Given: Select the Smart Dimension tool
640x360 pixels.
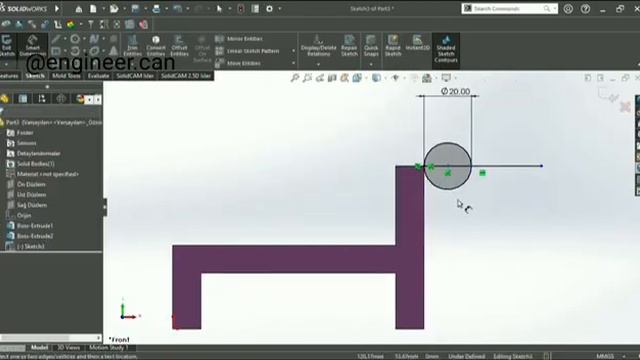Looking at the screenshot, I should click(x=33, y=45).
